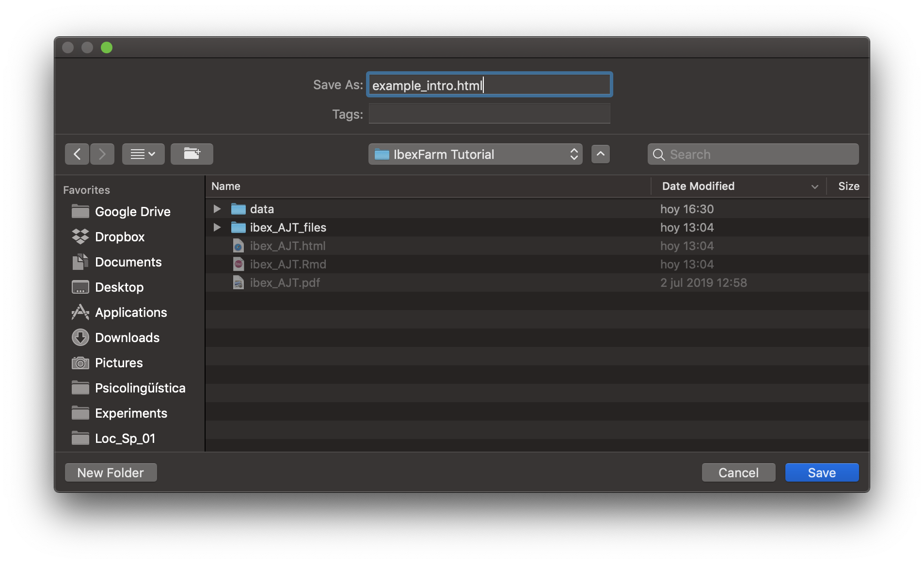Open Google Drive in the sidebar
Screen dimensions: 924x564
pos(132,212)
